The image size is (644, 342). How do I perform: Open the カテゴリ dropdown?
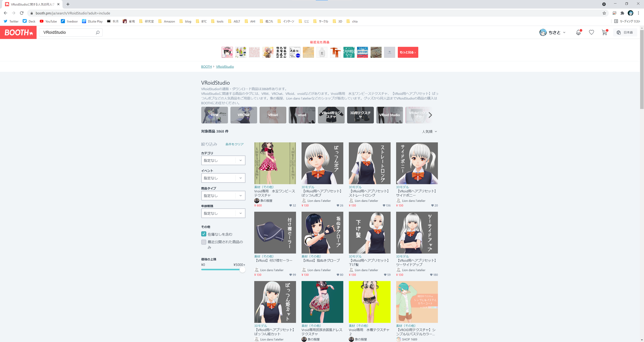[223, 160]
